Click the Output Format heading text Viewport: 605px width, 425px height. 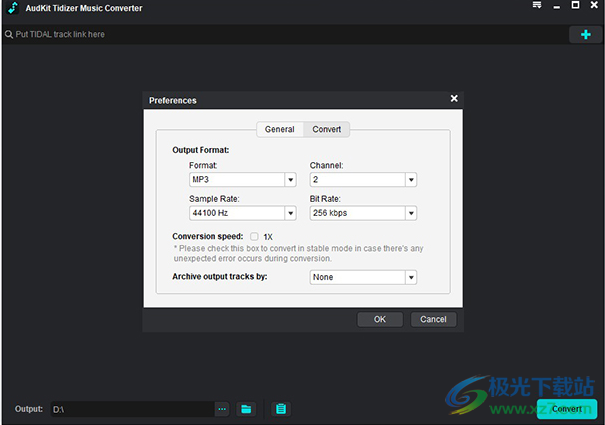(201, 150)
